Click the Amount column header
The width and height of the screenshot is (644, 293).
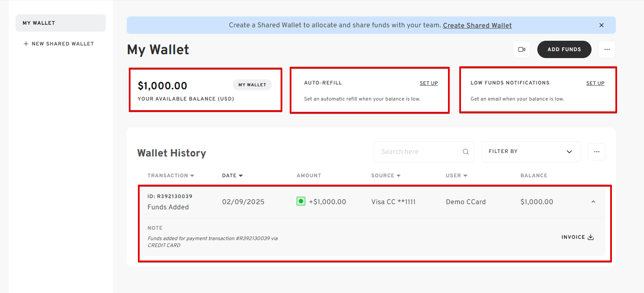(x=309, y=176)
